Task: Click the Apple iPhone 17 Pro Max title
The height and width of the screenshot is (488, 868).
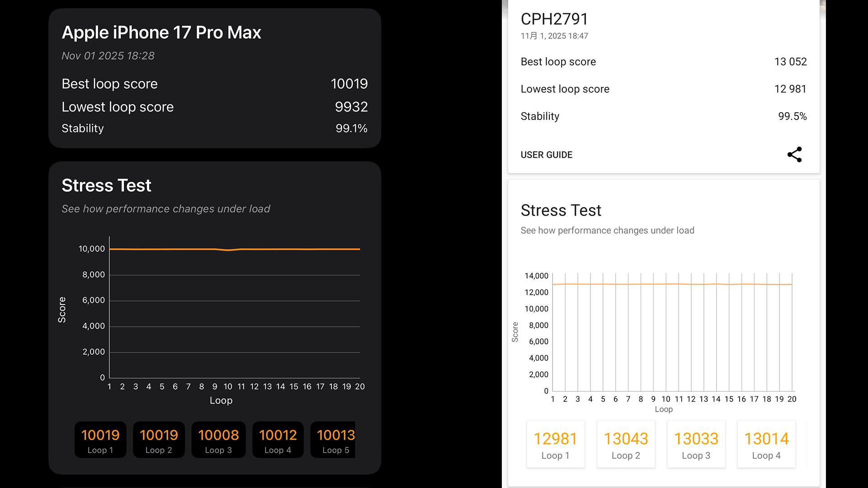Action: 161,33
